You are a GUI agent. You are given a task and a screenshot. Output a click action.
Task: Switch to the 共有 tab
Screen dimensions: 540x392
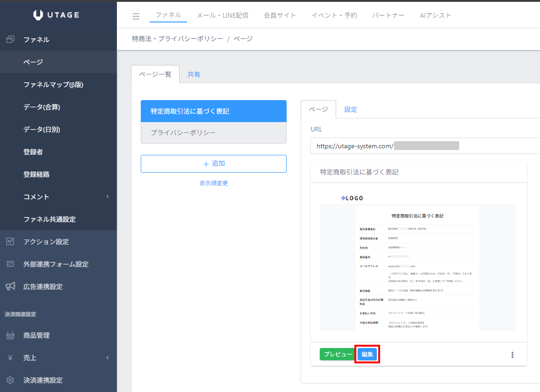194,74
